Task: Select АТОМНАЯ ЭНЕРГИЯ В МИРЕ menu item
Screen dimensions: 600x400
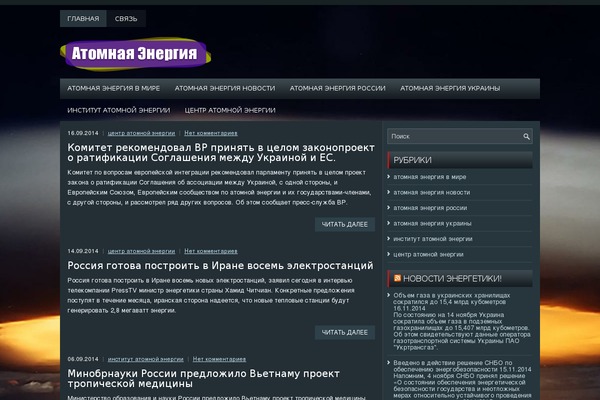Action: click(x=114, y=88)
